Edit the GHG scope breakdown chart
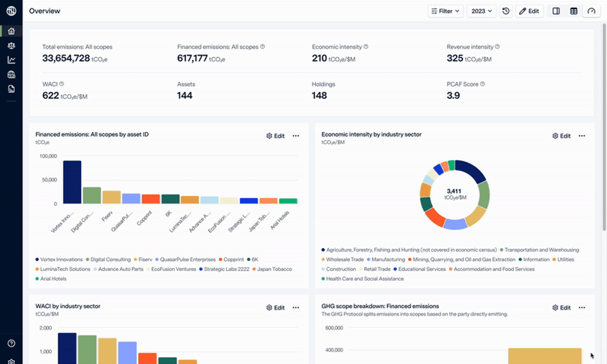The width and height of the screenshot is (607, 364). coord(561,308)
